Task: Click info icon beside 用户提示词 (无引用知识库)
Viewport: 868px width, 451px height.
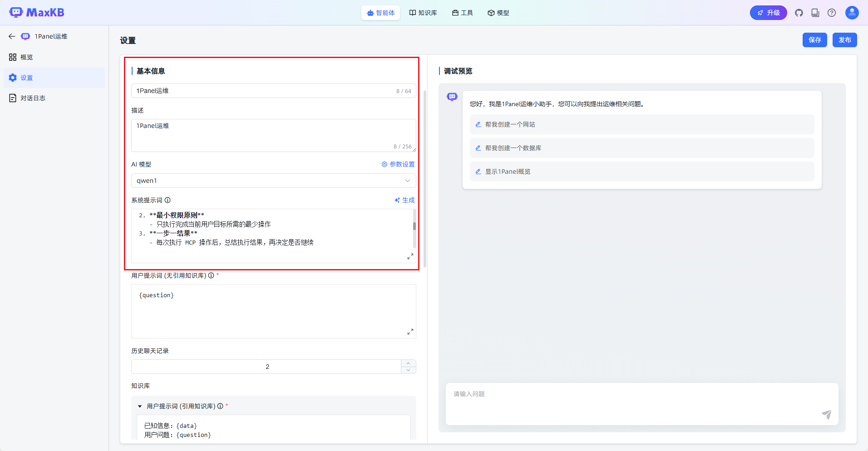Action: click(211, 275)
